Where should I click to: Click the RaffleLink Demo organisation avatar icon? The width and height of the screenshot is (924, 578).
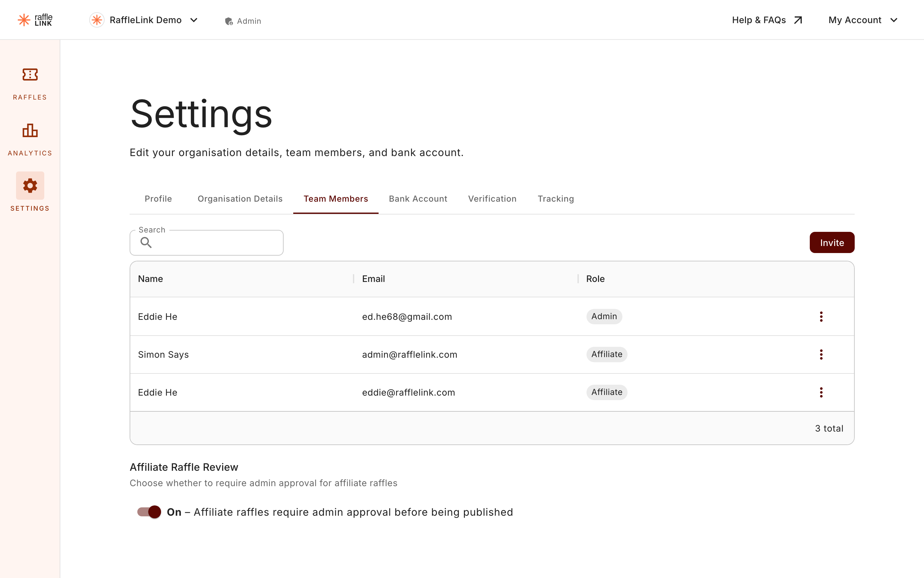[x=97, y=20]
